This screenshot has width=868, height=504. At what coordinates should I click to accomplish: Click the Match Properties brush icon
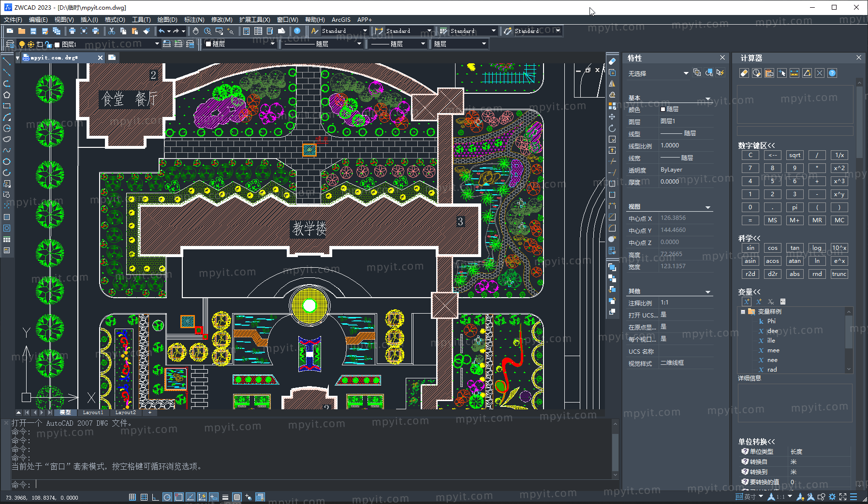pos(147,31)
